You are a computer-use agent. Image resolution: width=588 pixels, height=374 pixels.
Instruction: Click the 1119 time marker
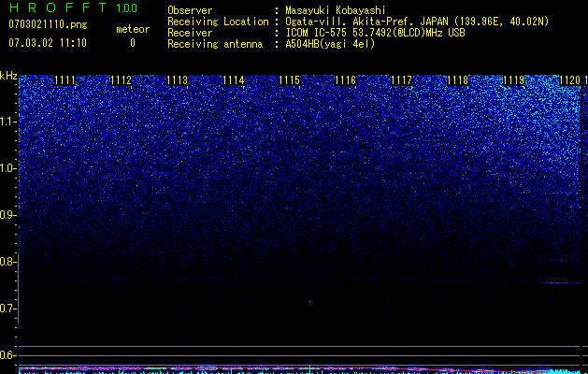(513, 80)
